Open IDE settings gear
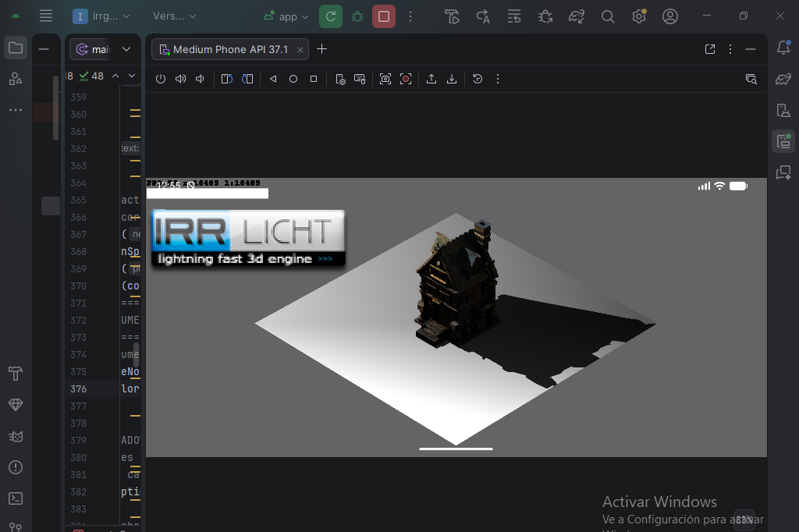Screen dimensions: 799x532 click(x=639, y=16)
